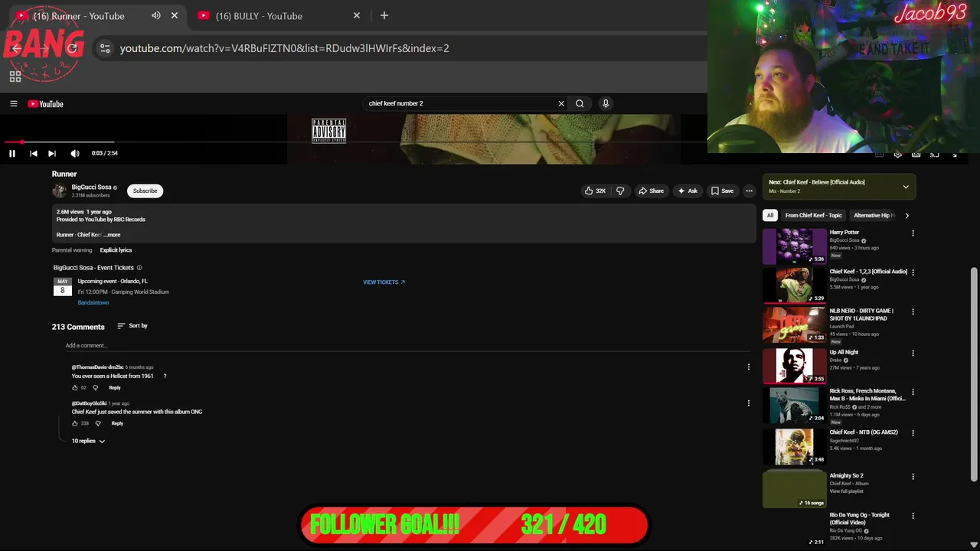
Task: Close the BULLY - YouTube tab
Action: pyautogui.click(x=357, y=15)
